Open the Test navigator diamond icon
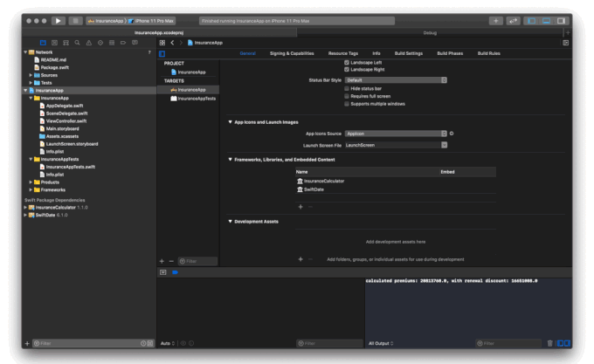 click(100, 43)
